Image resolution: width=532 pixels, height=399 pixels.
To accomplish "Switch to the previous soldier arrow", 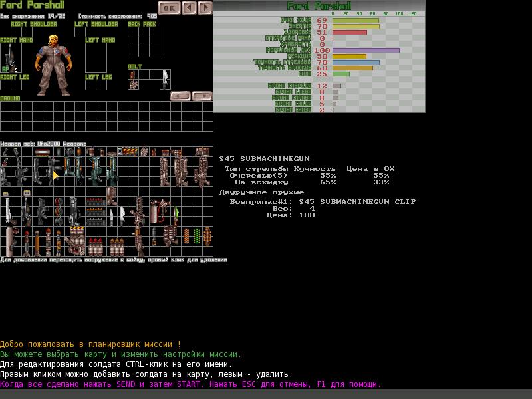I will (189, 8).
